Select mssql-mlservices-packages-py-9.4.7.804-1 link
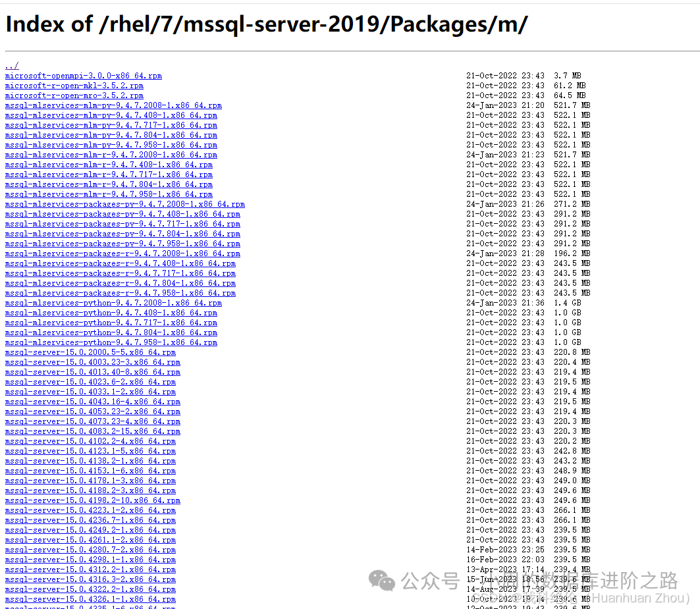This screenshot has width=700, height=609. click(x=122, y=234)
